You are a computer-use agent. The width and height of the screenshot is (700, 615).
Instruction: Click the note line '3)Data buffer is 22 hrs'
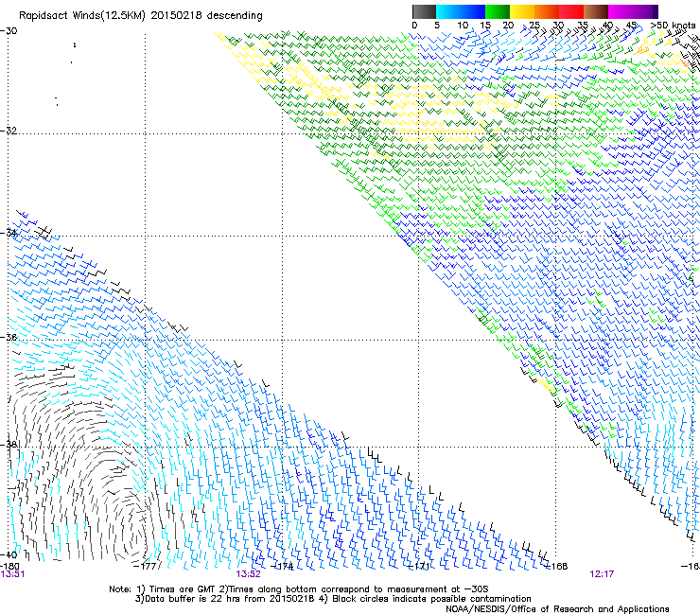[x=333, y=599]
